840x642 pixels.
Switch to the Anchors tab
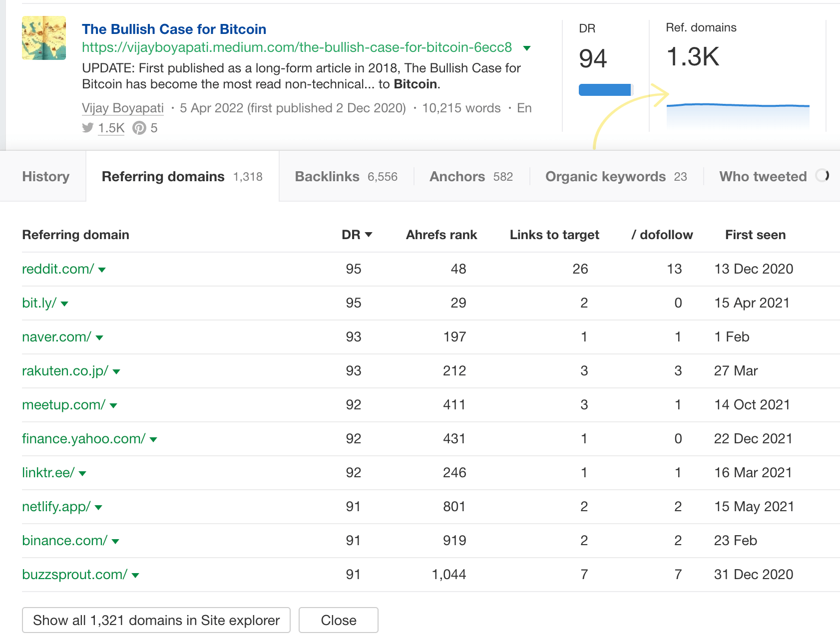coord(457,176)
